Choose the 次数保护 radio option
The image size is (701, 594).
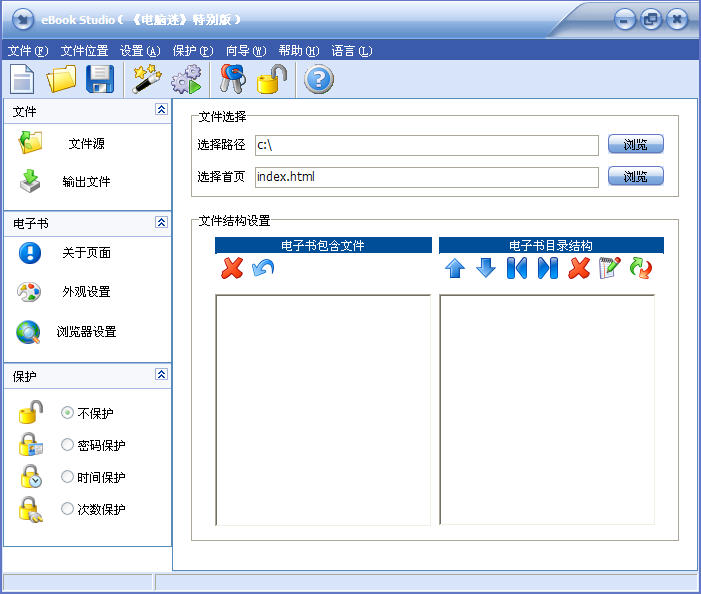click(67, 509)
